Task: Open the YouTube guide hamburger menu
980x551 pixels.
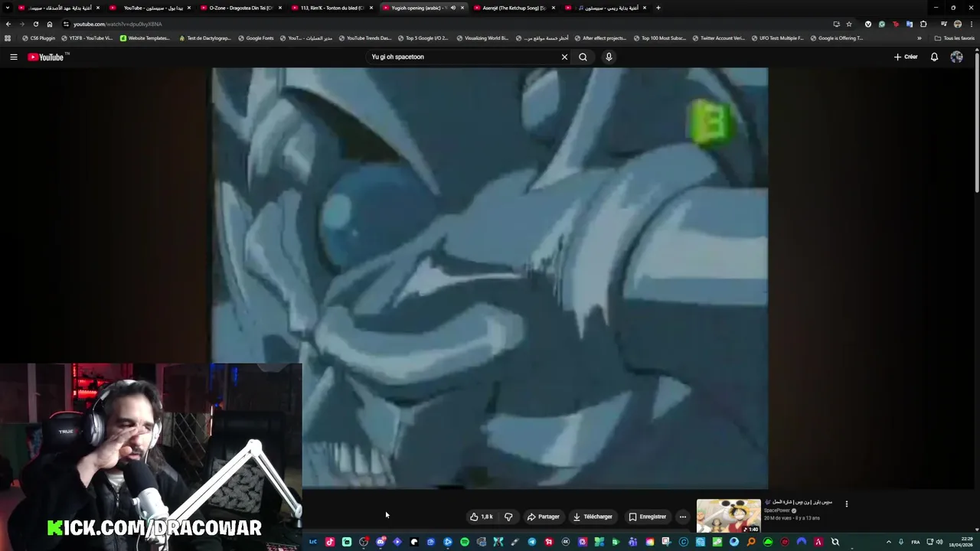Action: (13, 57)
